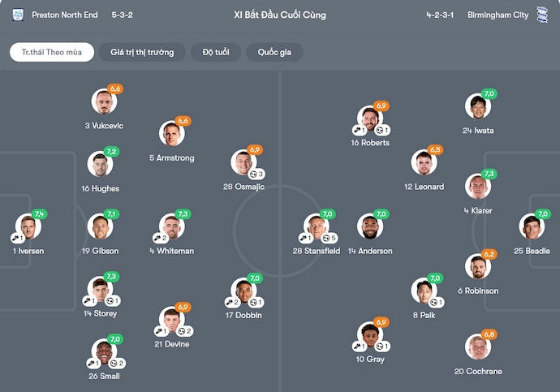Click Robinson's 6,2 rating badge
The image size is (560, 392).
(x=489, y=255)
